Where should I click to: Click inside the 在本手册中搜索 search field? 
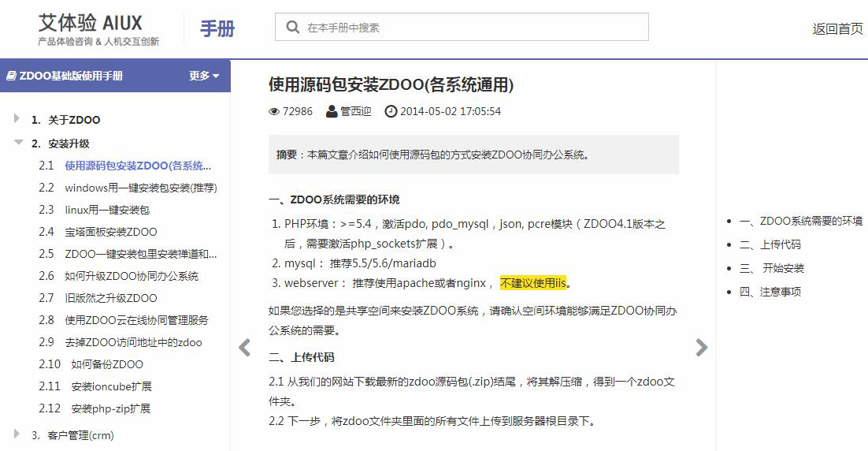[462, 27]
